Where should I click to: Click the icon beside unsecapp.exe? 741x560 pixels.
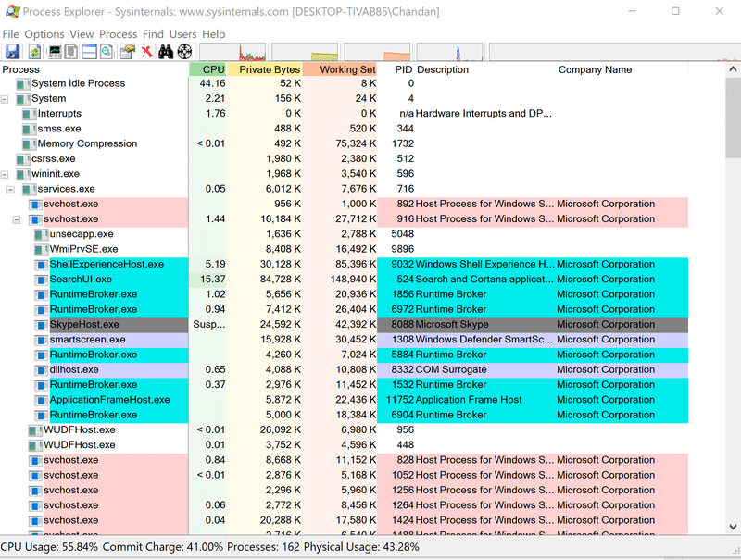coord(42,234)
